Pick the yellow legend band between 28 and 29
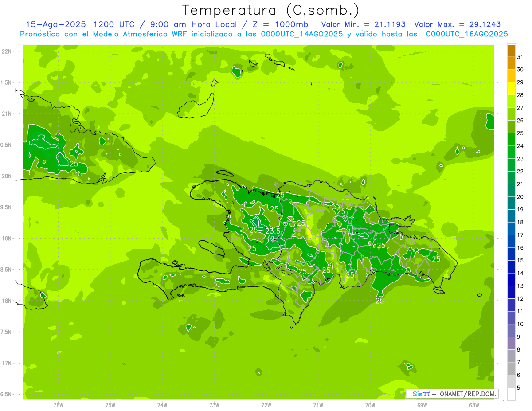This screenshot has width=532, height=411. 511,89
